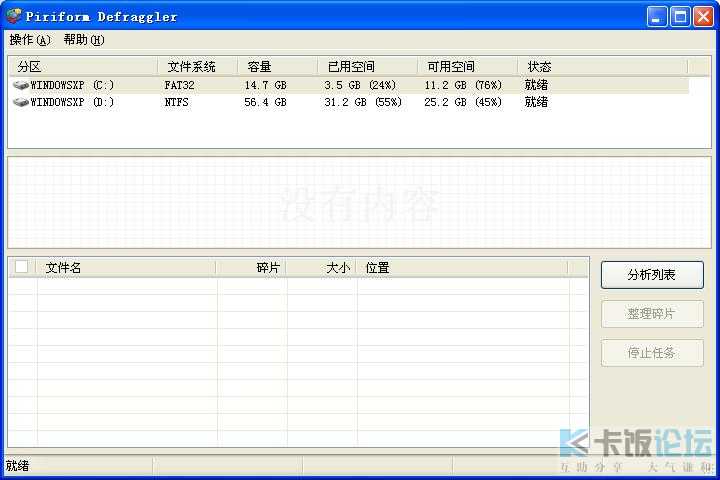This screenshot has height=480, width=720.
Task: Click 31.2 GB (55%) used space value
Action: pyautogui.click(x=363, y=102)
